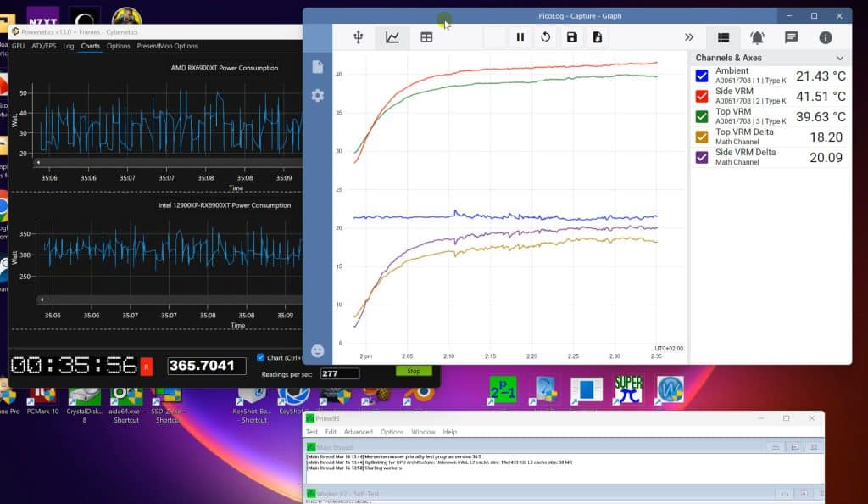Open the USB devices view in PicoLog
Viewport: 868px width, 504px height.
[359, 37]
